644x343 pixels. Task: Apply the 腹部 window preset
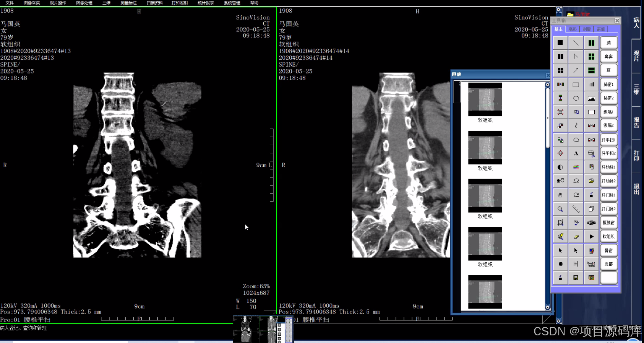(609, 264)
